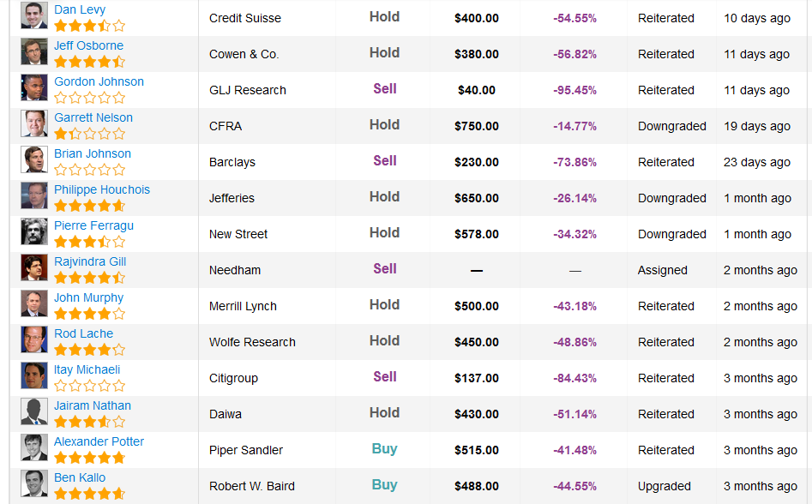Click Jairam Nathan's silhouette avatar

34,411
